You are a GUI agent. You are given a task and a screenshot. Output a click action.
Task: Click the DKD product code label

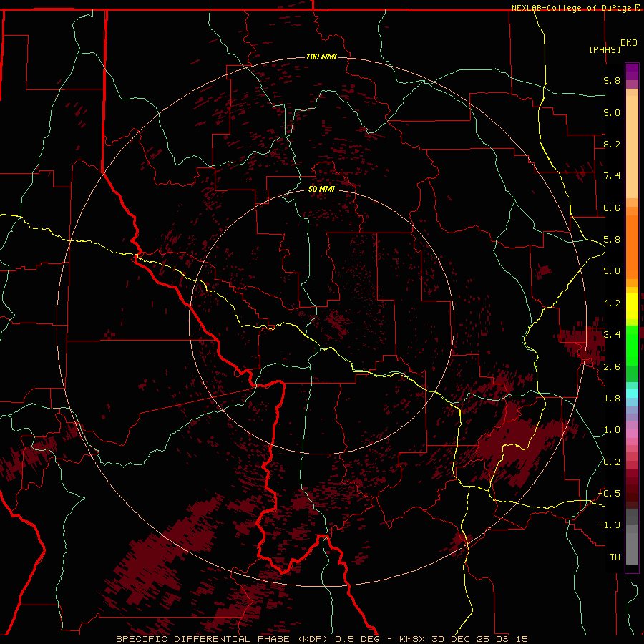point(629,43)
